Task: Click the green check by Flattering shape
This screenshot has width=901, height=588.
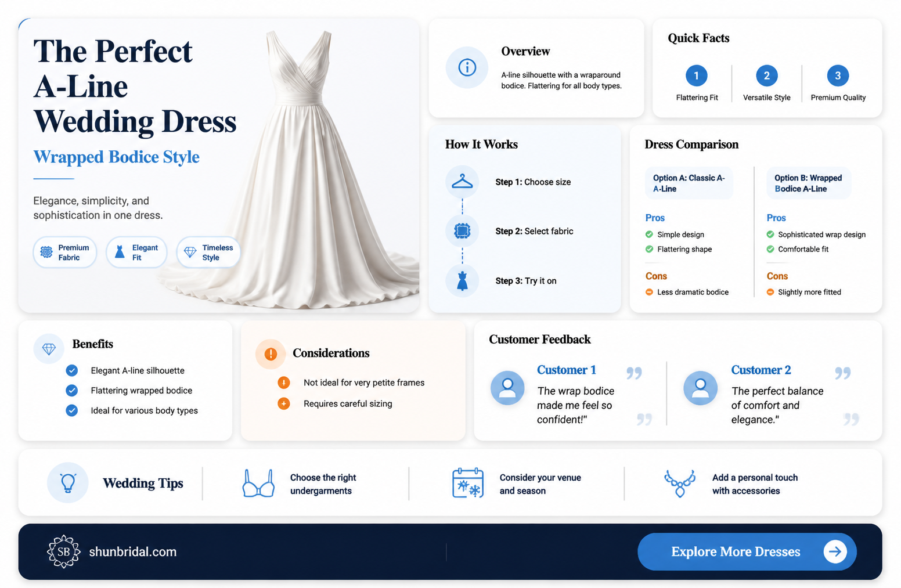Action: tap(649, 249)
